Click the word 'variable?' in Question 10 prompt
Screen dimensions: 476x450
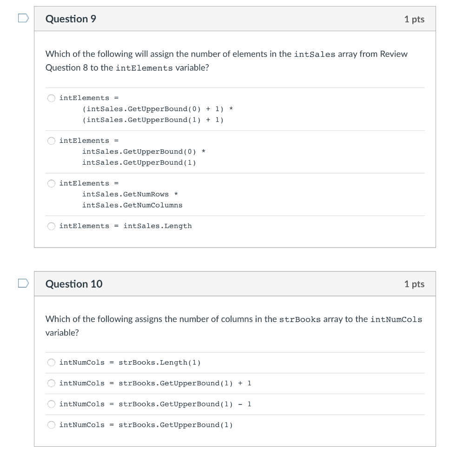click(62, 333)
